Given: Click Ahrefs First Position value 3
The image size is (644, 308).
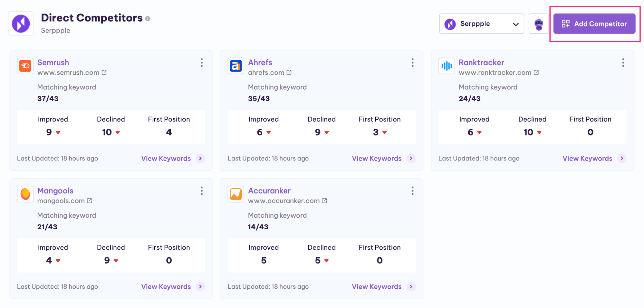Looking at the screenshot, I should coord(376,132).
